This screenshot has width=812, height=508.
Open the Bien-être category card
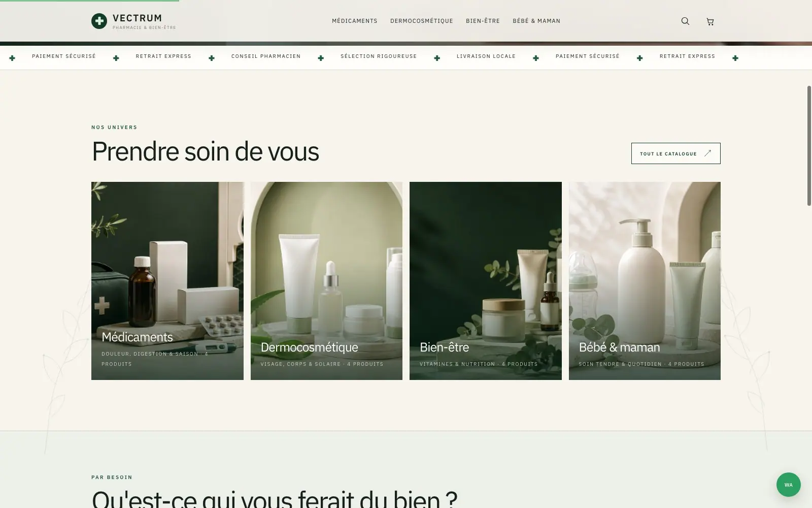(486, 281)
